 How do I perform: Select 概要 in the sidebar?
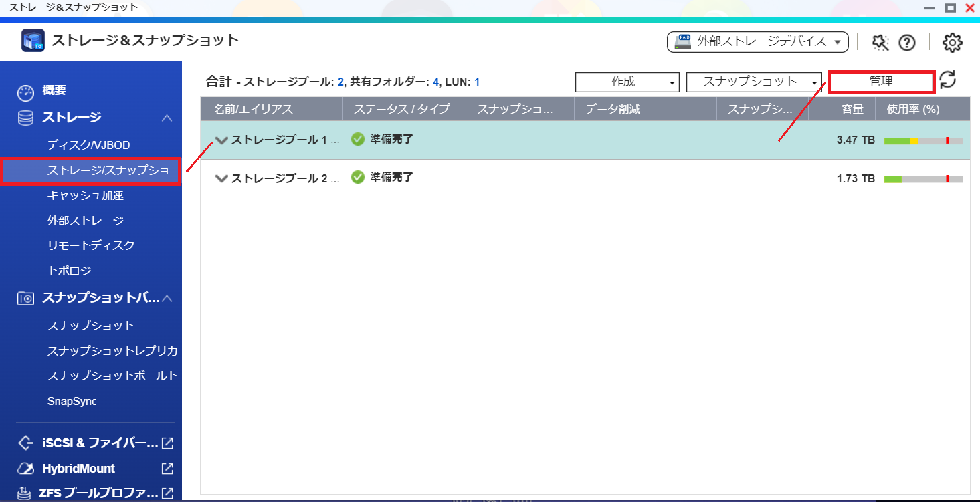[x=54, y=91]
